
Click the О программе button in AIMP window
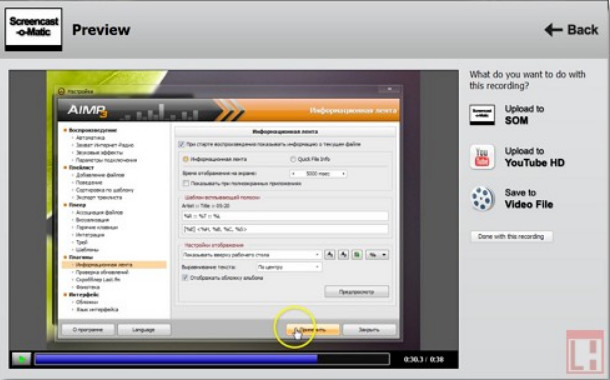[x=88, y=330]
